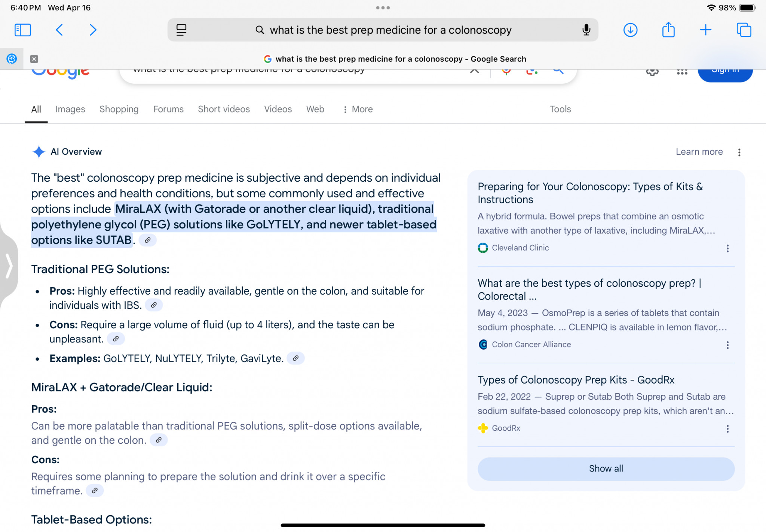
Task: Show the tab overview icon
Action: pyautogui.click(x=744, y=30)
